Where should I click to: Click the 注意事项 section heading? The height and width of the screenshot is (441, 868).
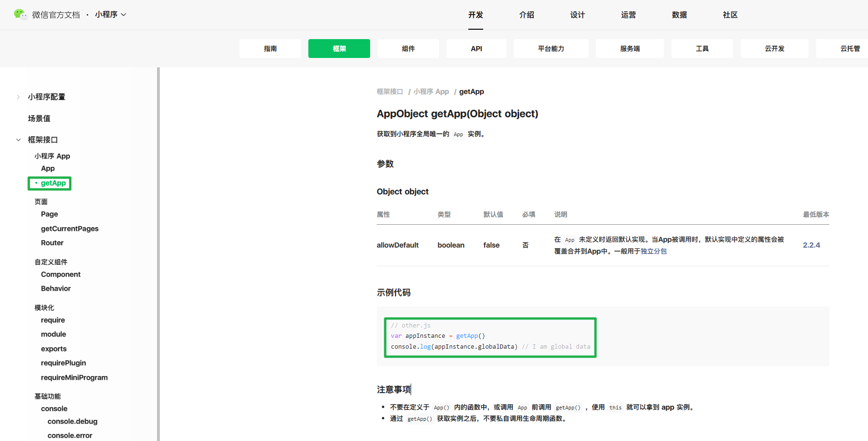[x=394, y=390]
